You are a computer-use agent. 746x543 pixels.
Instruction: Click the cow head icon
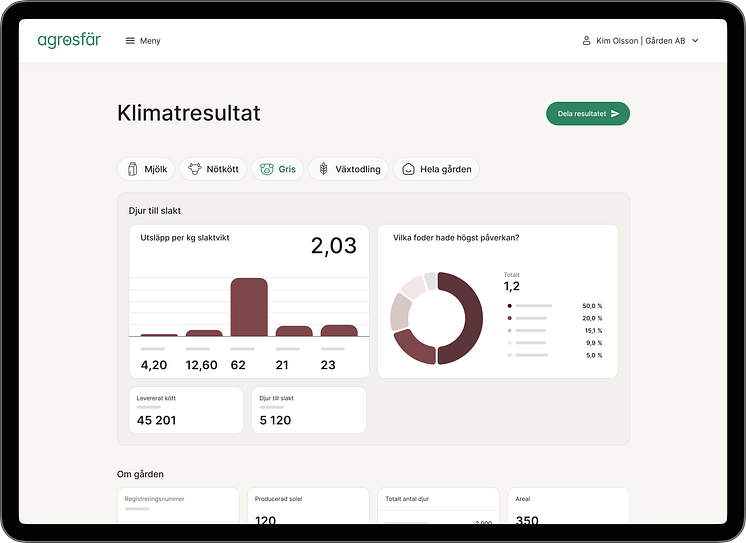[x=195, y=169]
